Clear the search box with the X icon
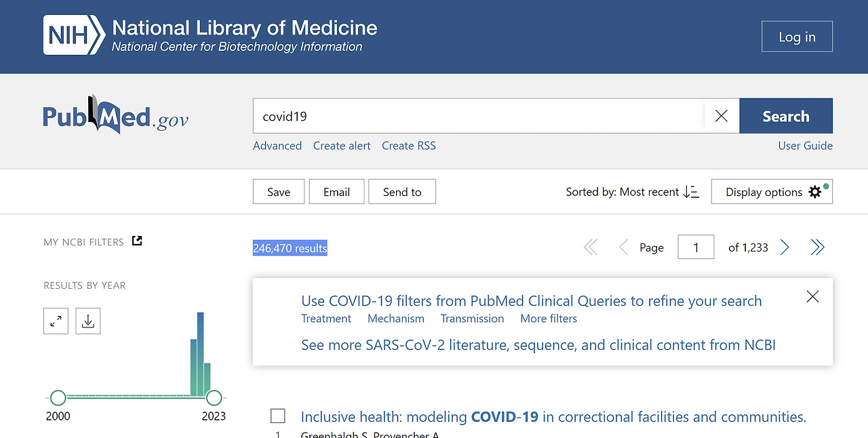 pyautogui.click(x=722, y=116)
